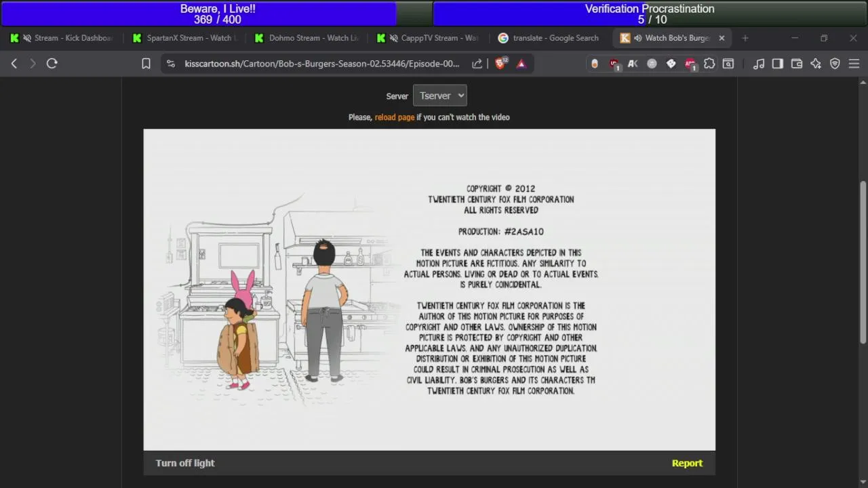The image size is (868, 488).
Task: Mute indicator on Kick Dashboard tab
Action: click(x=26, y=38)
